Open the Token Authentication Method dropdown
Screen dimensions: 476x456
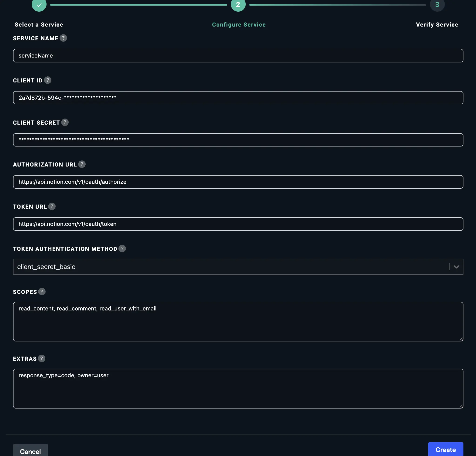pos(456,267)
